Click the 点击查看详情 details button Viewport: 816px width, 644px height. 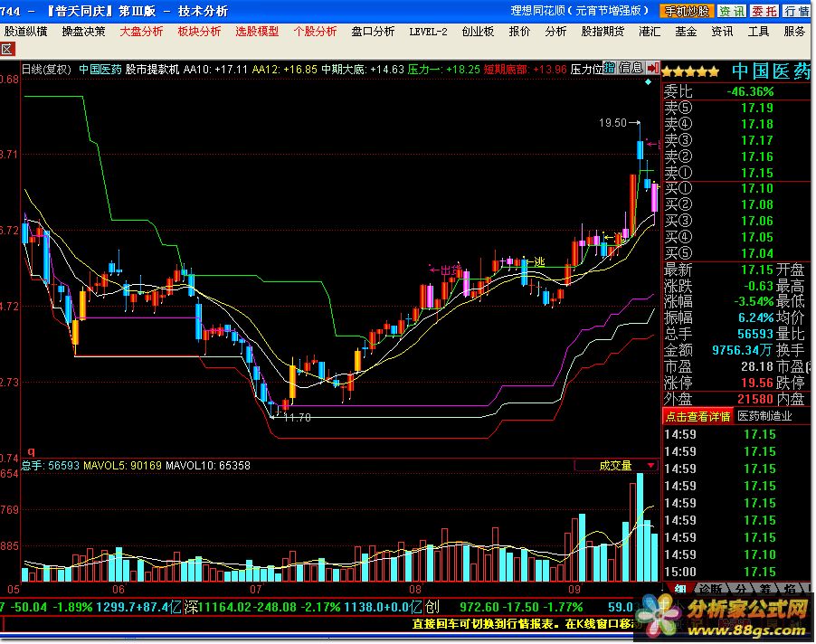697,416
